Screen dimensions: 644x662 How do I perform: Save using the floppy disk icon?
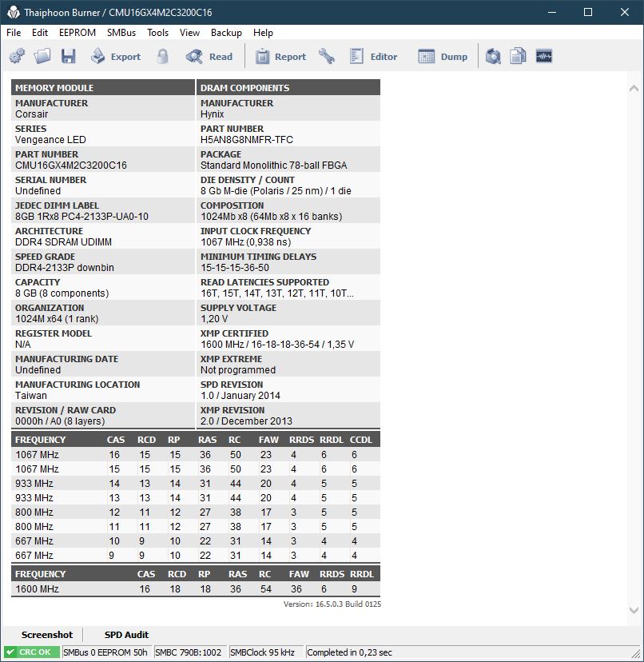point(69,56)
